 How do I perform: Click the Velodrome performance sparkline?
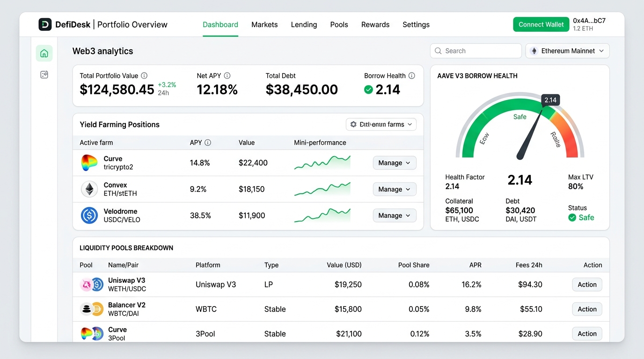322,215
